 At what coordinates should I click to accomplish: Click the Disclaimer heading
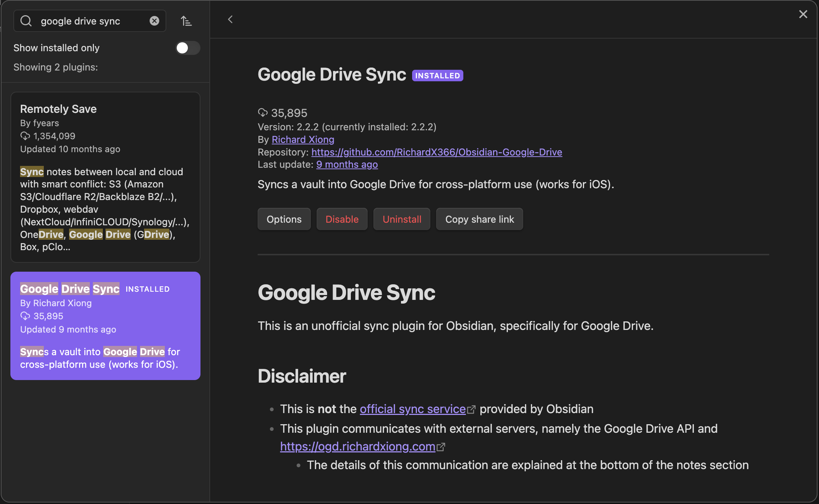(x=302, y=376)
